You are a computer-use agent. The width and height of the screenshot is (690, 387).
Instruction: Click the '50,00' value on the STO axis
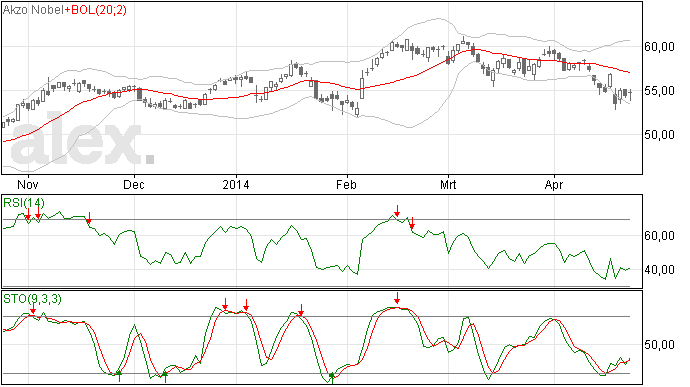click(659, 345)
